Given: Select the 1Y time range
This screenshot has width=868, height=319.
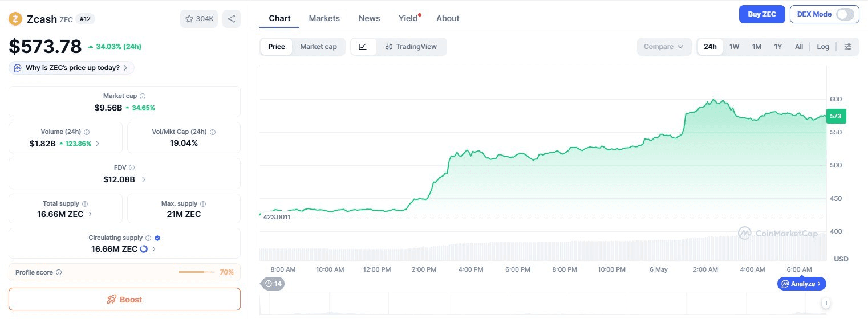Looking at the screenshot, I should point(778,47).
